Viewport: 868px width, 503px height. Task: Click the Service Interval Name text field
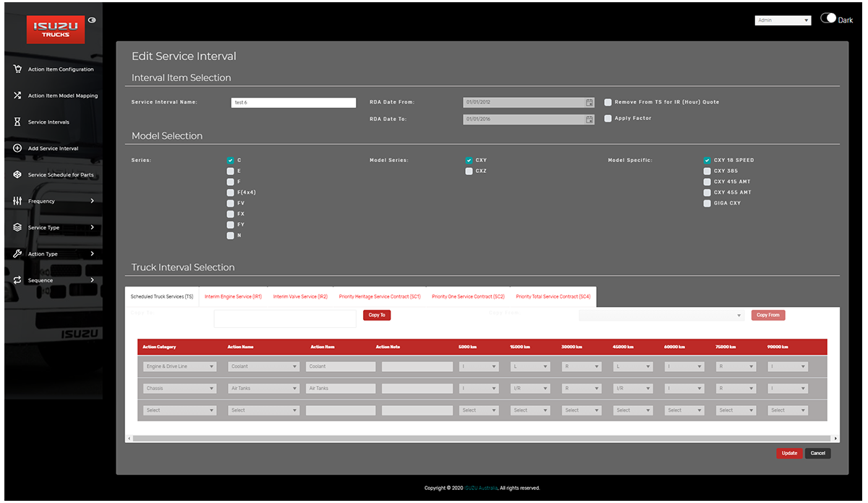tap(293, 103)
